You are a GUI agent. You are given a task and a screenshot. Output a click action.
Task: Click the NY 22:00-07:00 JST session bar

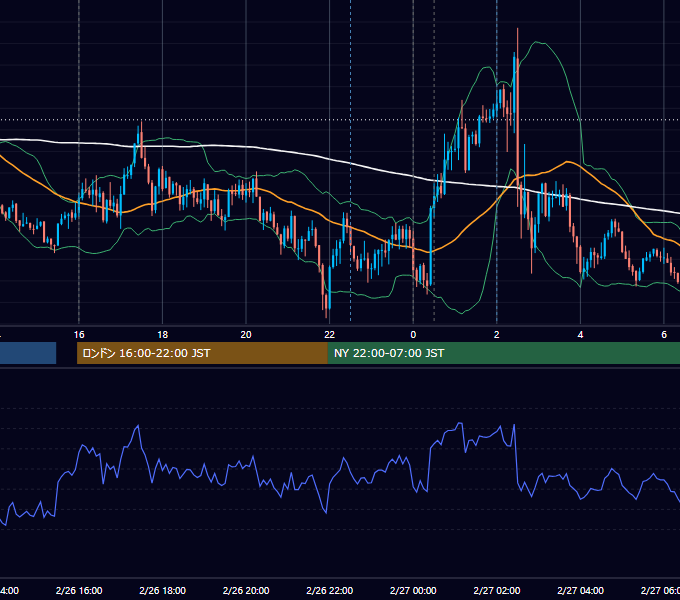(x=503, y=353)
